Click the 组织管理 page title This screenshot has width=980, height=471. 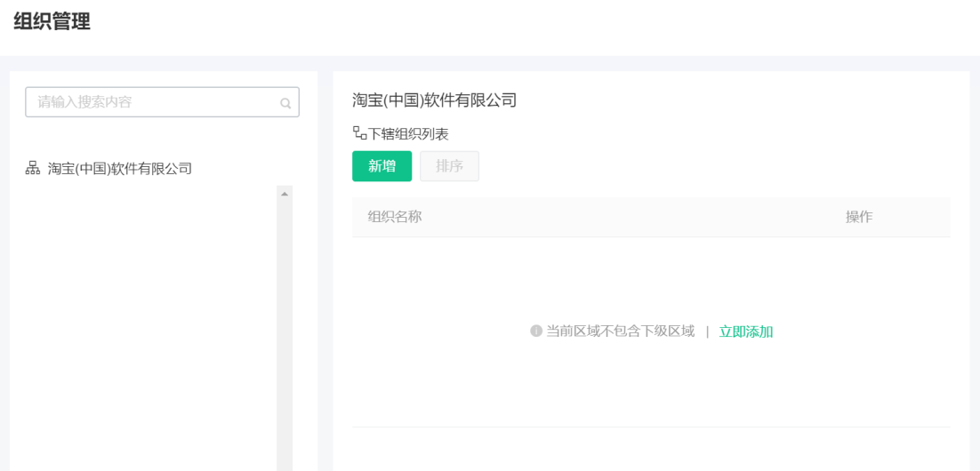(52, 21)
